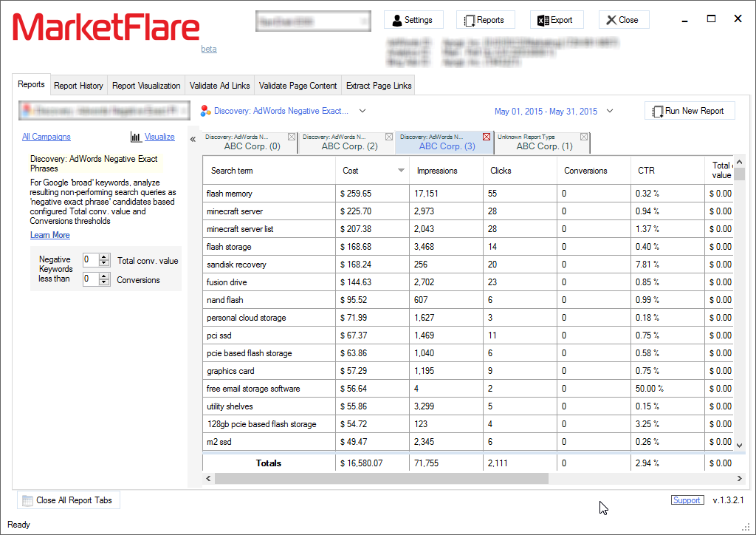The width and height of the screenshot is (756, 535).
Task: Click the table's scroll up arrow
Action: pyautogui.click(x=740, y=162)
